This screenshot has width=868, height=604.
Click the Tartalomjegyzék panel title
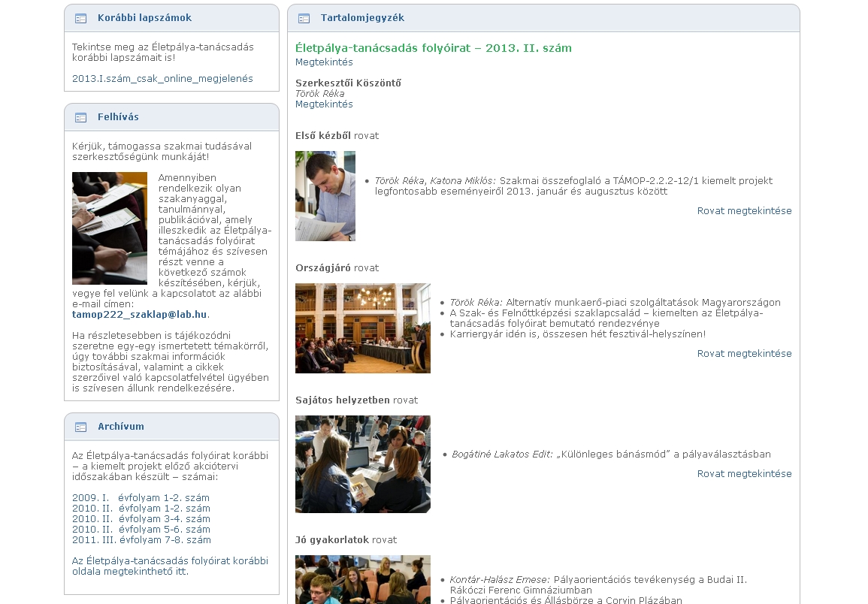[362, 18]
